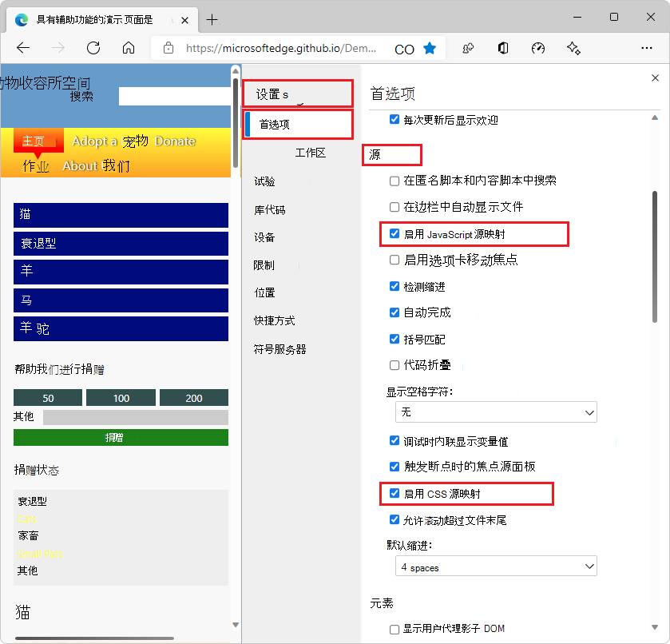Open the browser performance gauge icon
The height and width of the screenshot is (644, 670).
click(x=538, y=48)
